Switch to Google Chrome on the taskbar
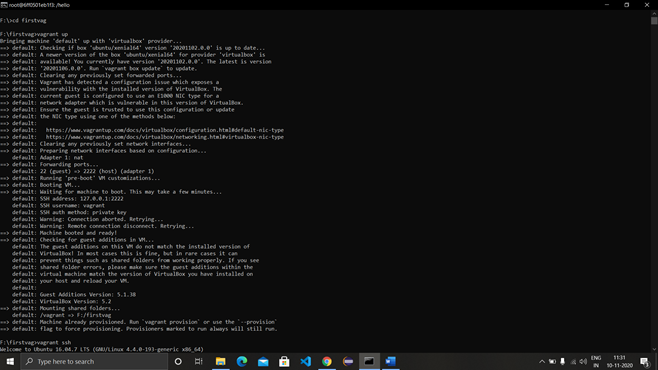Screen dimensions: 658x370 click(x=326, y=361)
